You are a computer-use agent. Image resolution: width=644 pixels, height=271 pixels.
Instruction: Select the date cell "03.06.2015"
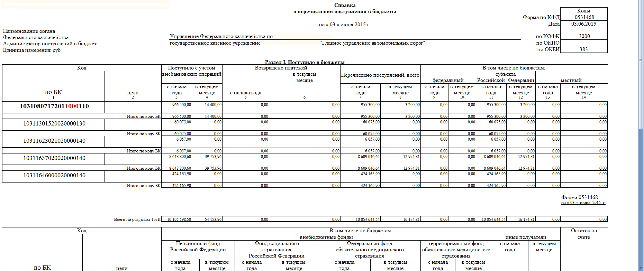584,24
